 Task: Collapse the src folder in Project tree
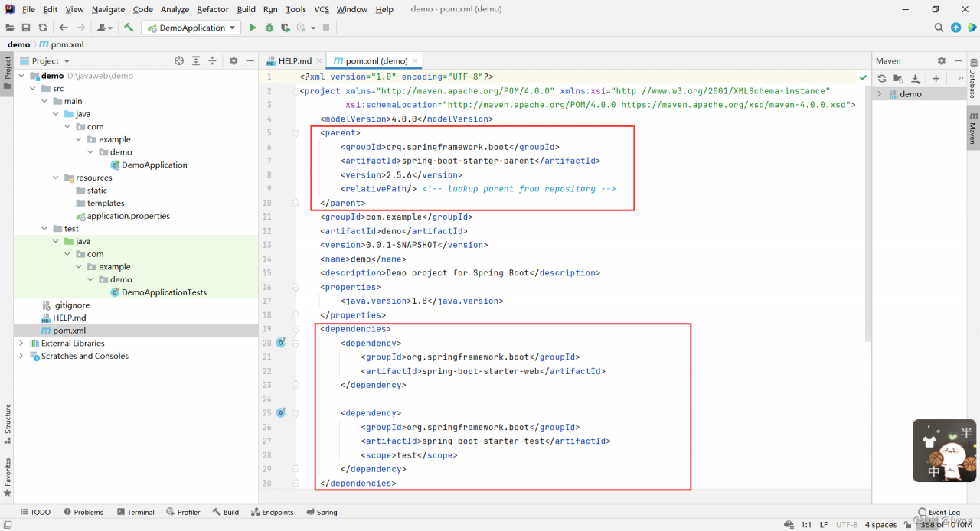[x=33, y=89]
